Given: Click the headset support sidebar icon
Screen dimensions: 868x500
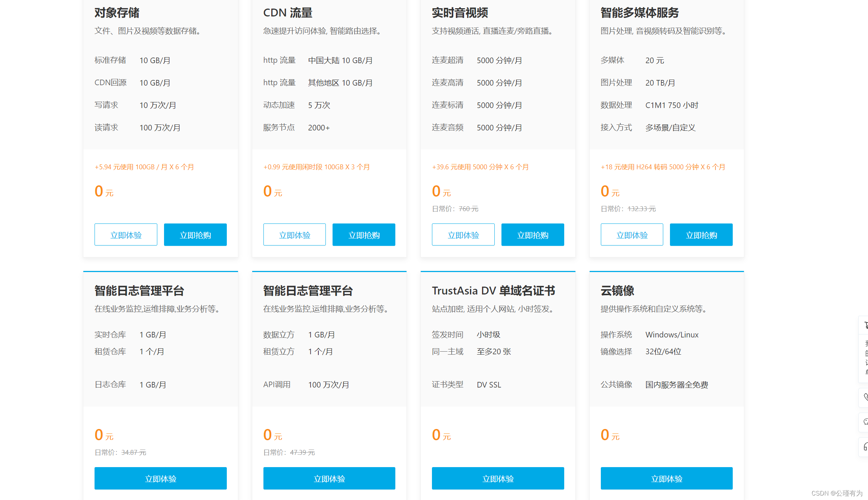Looking at the screenshot, I should pyautogui.click(x=865, y=447).
